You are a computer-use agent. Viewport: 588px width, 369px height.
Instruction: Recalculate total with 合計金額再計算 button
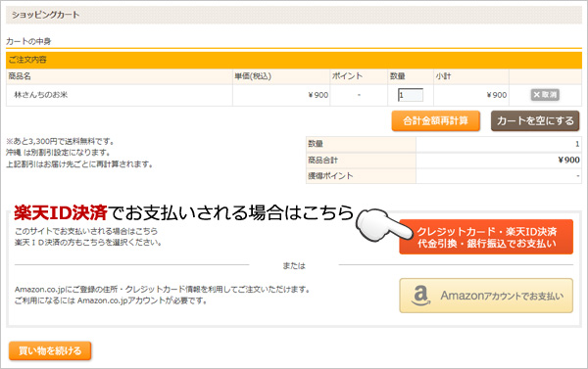[x=436, y=120]
